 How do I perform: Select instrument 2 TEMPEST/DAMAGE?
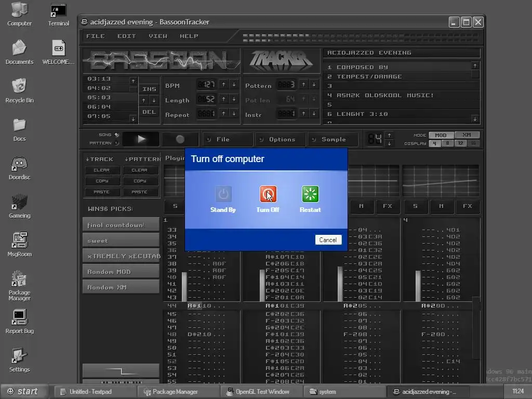pyautogui.click(x=397, y=77)
